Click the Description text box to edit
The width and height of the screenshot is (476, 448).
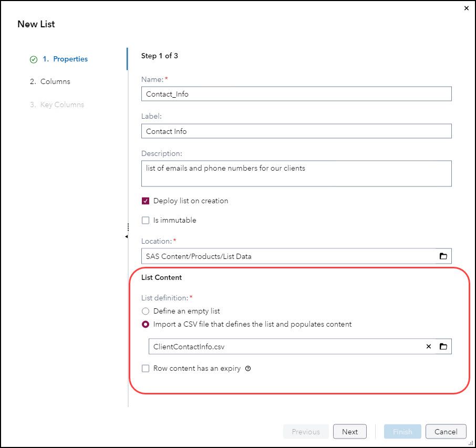coord(296,173)
